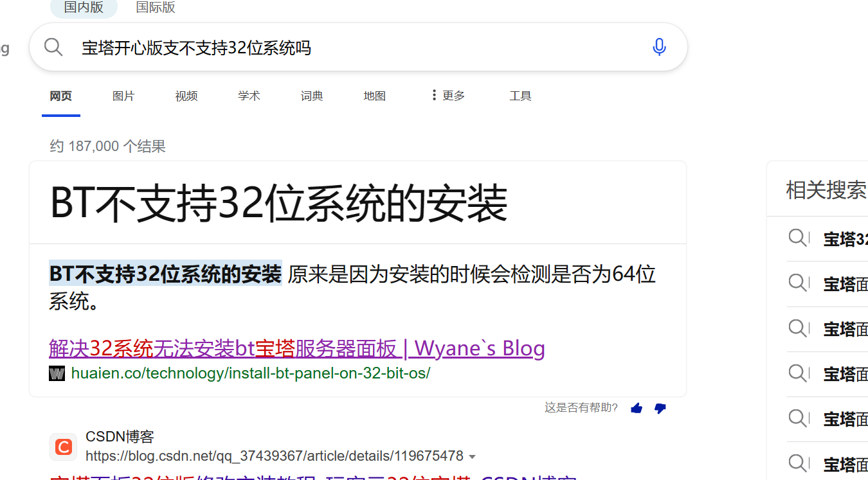Open the Wyane`s Blog result link
The height and width of the screenshot is (480, 868).
point(297,348)
